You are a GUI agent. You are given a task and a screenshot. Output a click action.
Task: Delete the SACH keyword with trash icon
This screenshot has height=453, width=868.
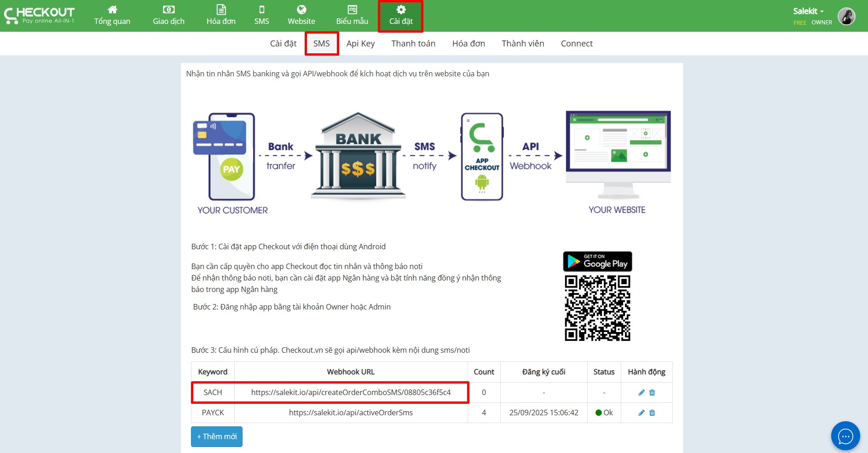652,392
